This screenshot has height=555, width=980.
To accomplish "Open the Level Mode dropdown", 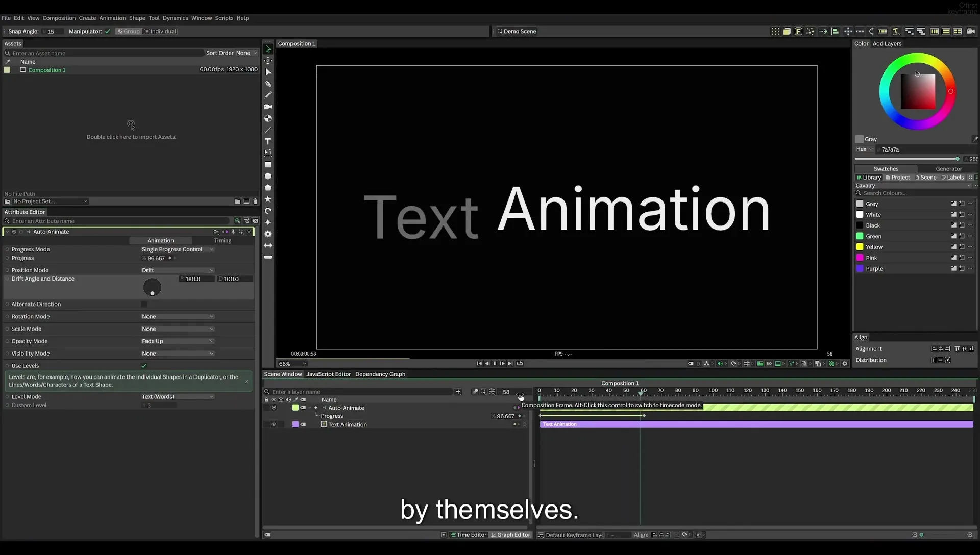I will (x=178, y=397).
